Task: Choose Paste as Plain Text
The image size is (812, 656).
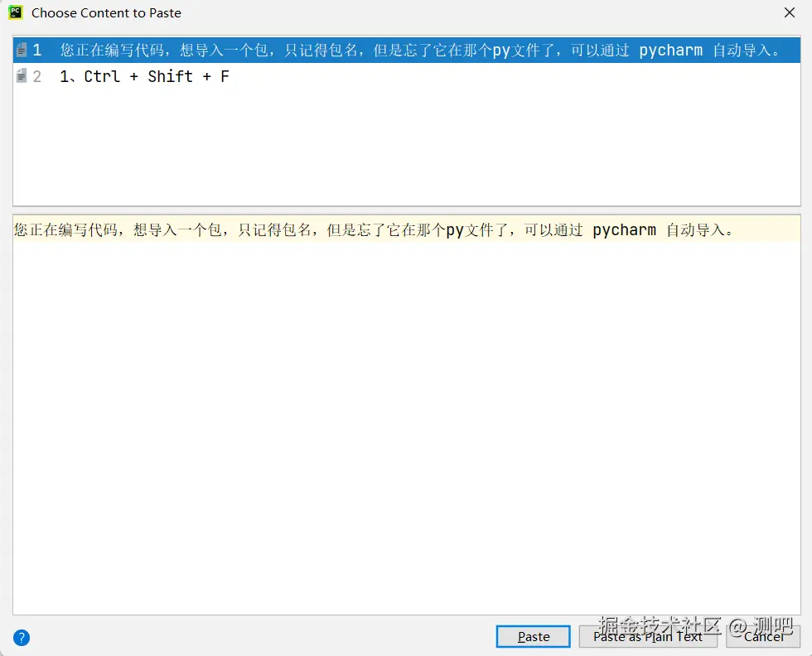Action: pyautogui.click(x=648, y=636)
